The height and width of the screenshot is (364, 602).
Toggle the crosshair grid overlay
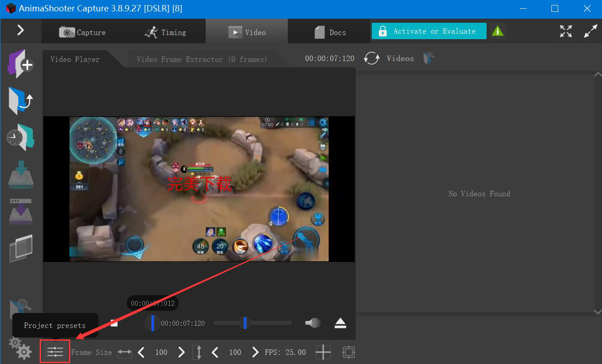click(x=323, y=352)
